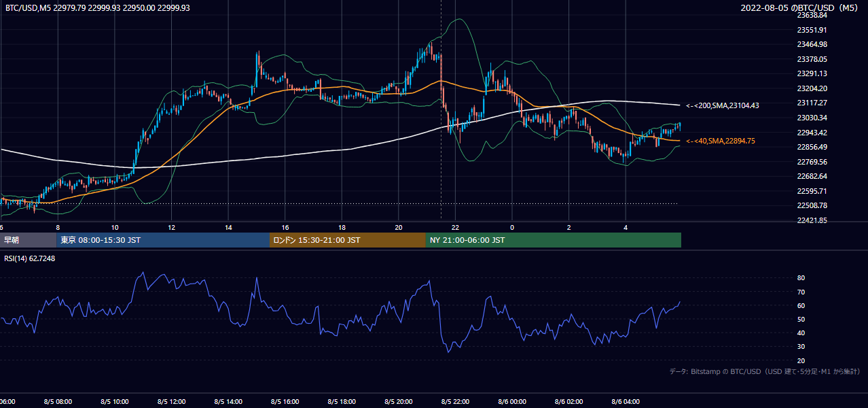868x408 pixels.
Task: Click the 8/5 18:00 date label
Action: tap(342, 402)
